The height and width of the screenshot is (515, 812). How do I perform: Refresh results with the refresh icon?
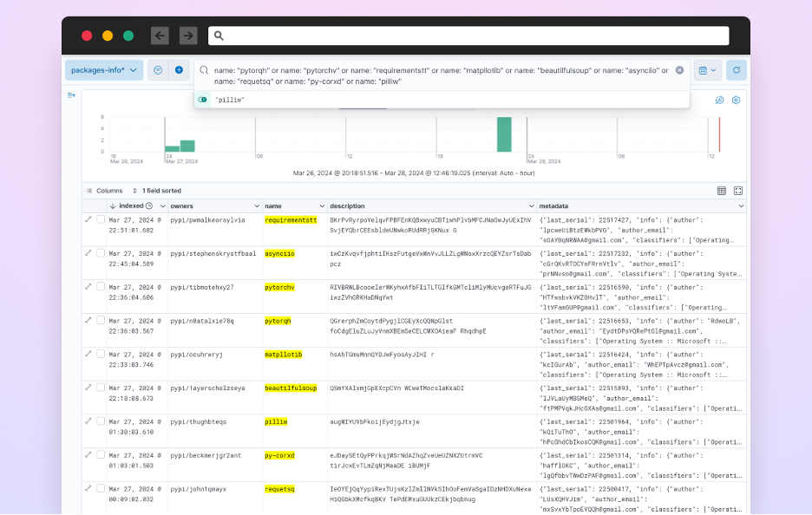point(737,70)
